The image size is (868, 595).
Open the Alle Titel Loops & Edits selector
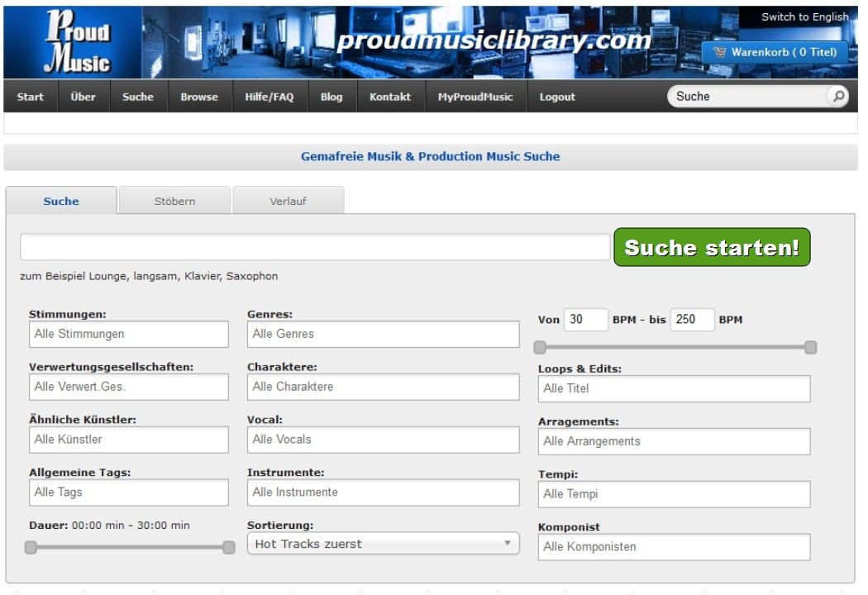pos(675,388)
